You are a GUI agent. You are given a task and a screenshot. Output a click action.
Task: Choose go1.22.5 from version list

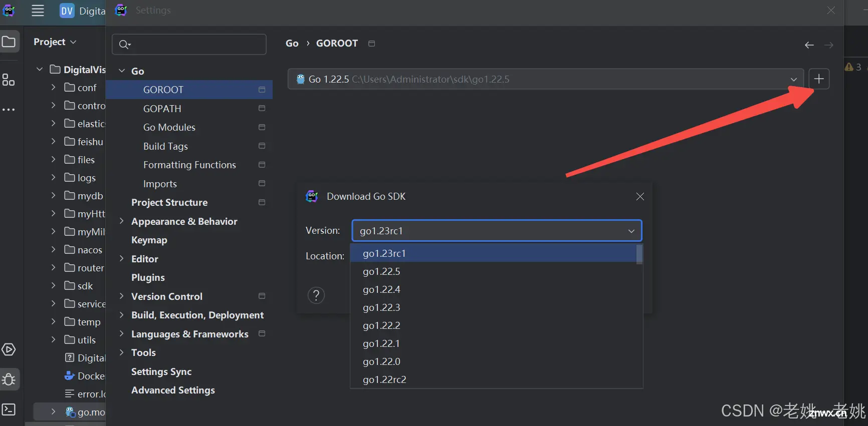click(493, 271)
